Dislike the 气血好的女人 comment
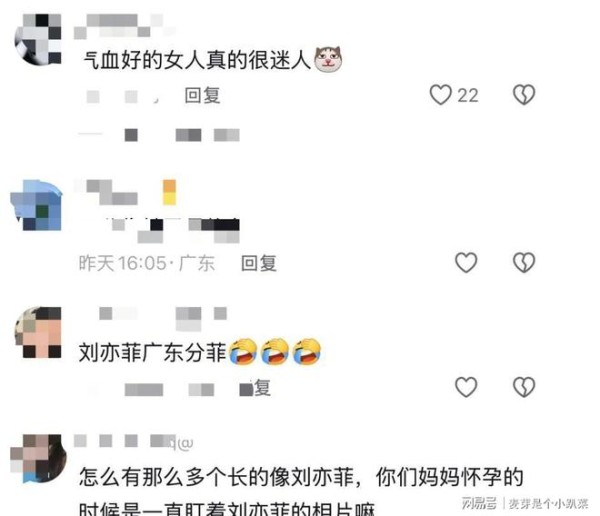 524,95
